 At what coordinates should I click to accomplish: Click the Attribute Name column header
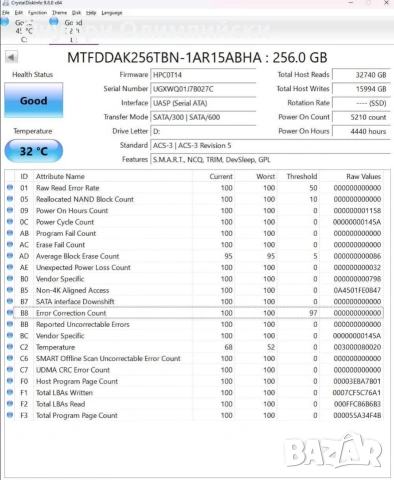[x=113, y=176]
